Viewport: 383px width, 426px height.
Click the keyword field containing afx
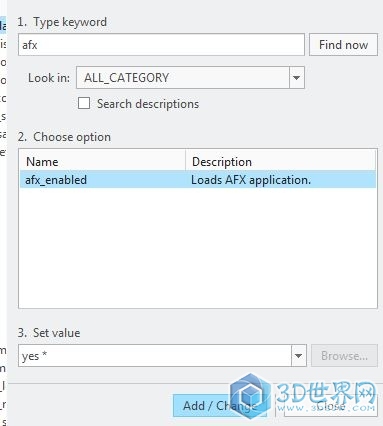(x=161, y=44)
